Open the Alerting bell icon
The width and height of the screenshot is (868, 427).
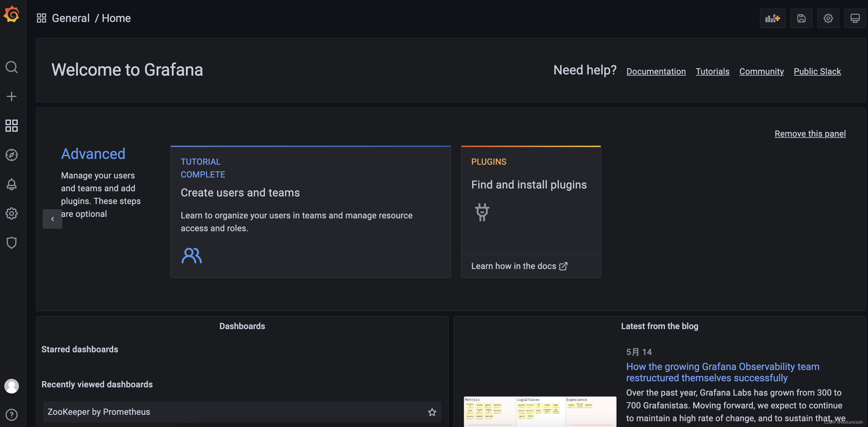(12, 184)
